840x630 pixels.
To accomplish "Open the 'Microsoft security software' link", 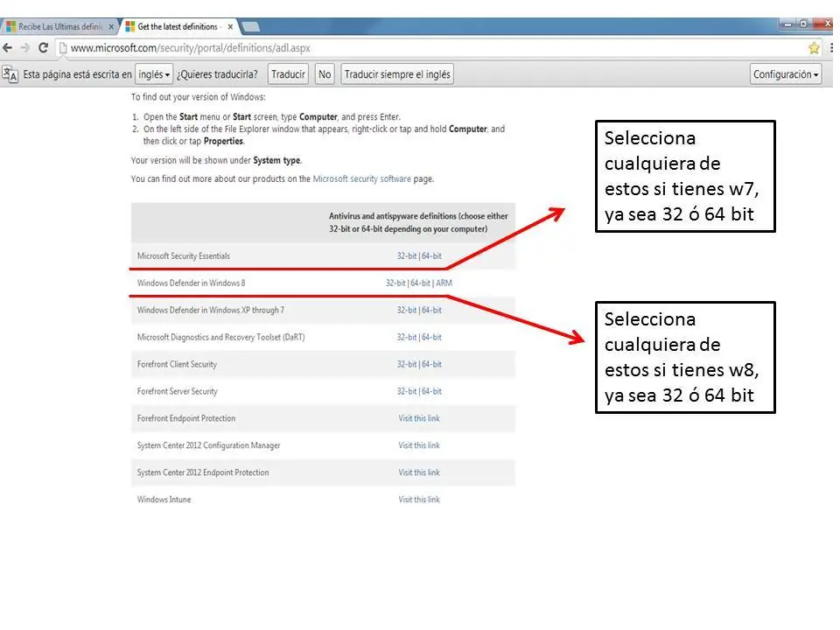I will [x=361, y=178].
